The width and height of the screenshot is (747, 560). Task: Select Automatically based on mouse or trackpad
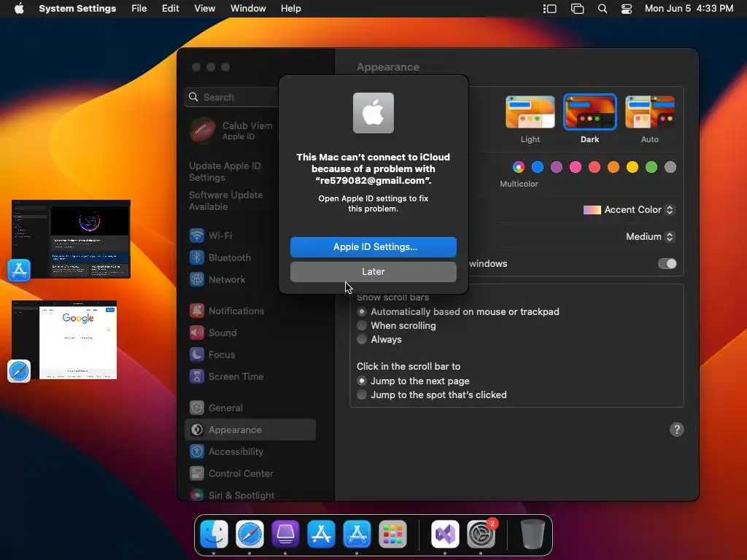(362, 312)
